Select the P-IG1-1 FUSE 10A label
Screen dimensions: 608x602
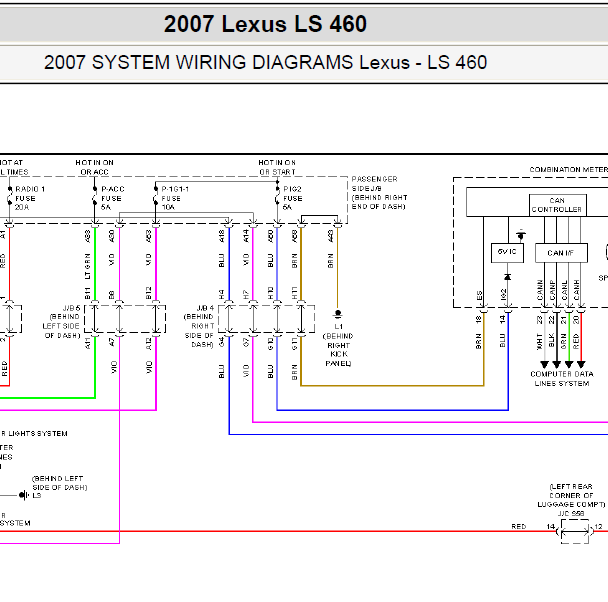[x=175, y=198]
